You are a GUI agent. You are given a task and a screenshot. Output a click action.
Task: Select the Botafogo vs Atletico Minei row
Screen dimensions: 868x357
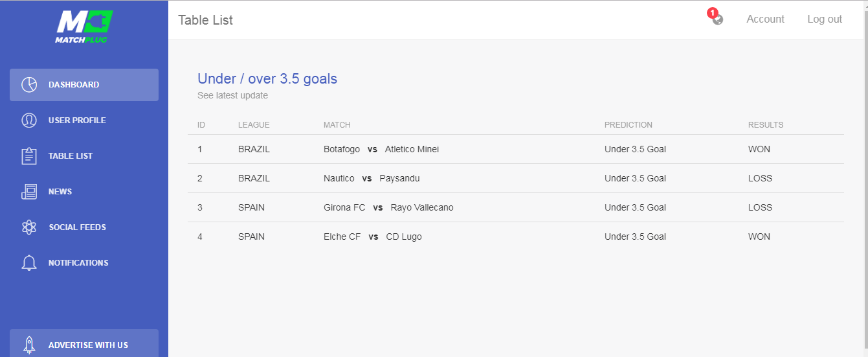[x=516, y=149]
